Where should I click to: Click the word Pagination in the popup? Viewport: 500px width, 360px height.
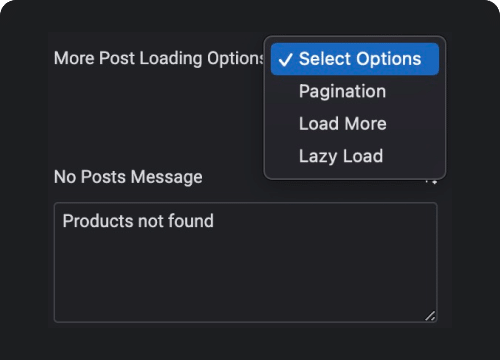tap(342, 92)
